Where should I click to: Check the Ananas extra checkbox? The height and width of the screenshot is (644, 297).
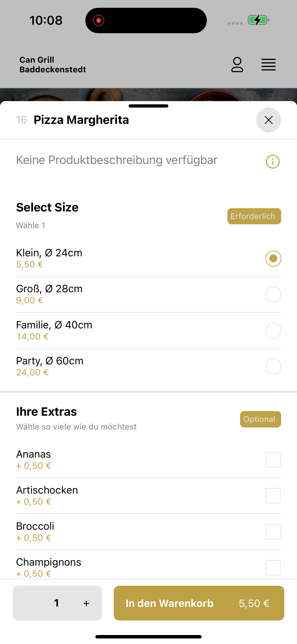pyautogui.click(x=273, y=460)
